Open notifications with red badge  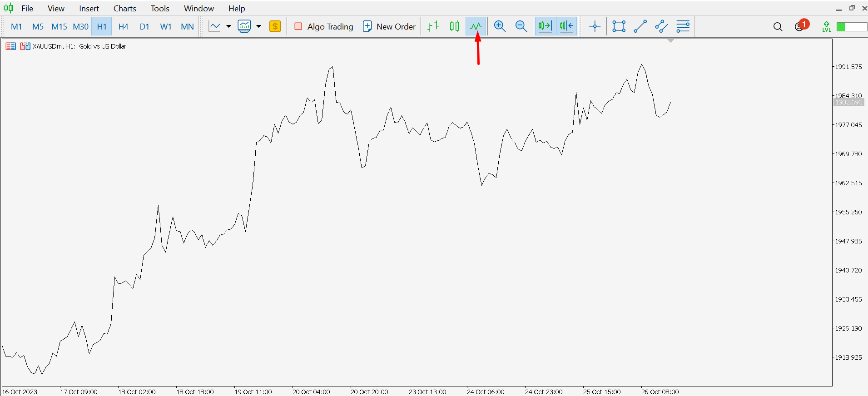pos(801,26)
